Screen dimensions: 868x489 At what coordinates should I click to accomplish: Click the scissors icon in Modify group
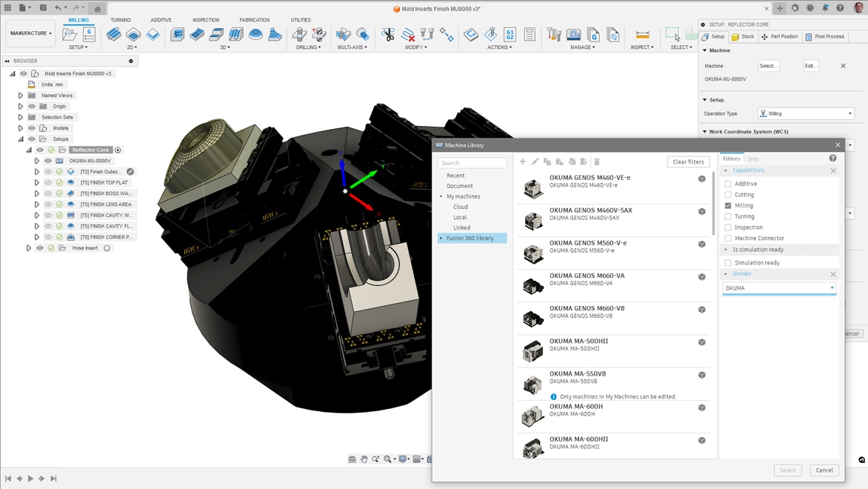click(x=388, y=35)
